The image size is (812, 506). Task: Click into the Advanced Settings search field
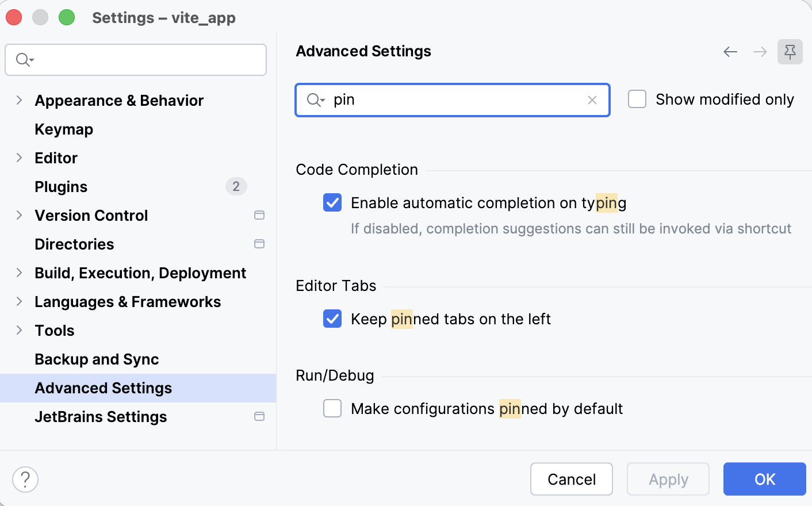[x=453, y=100]
